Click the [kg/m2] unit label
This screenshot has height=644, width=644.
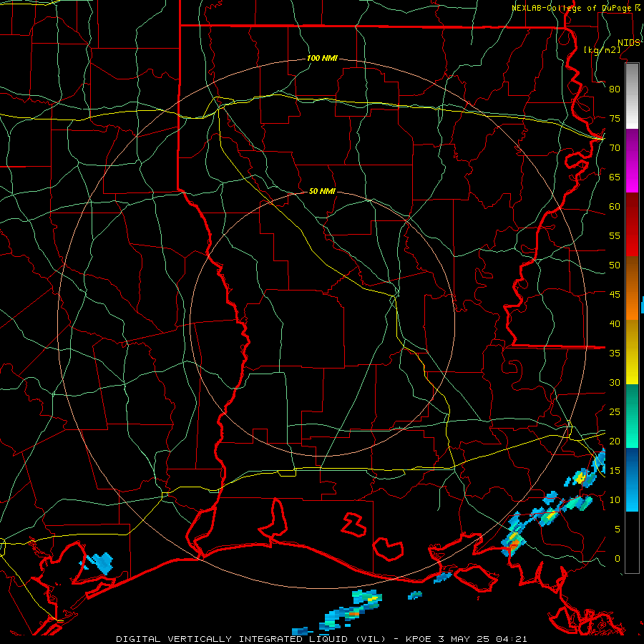[602, 50]
